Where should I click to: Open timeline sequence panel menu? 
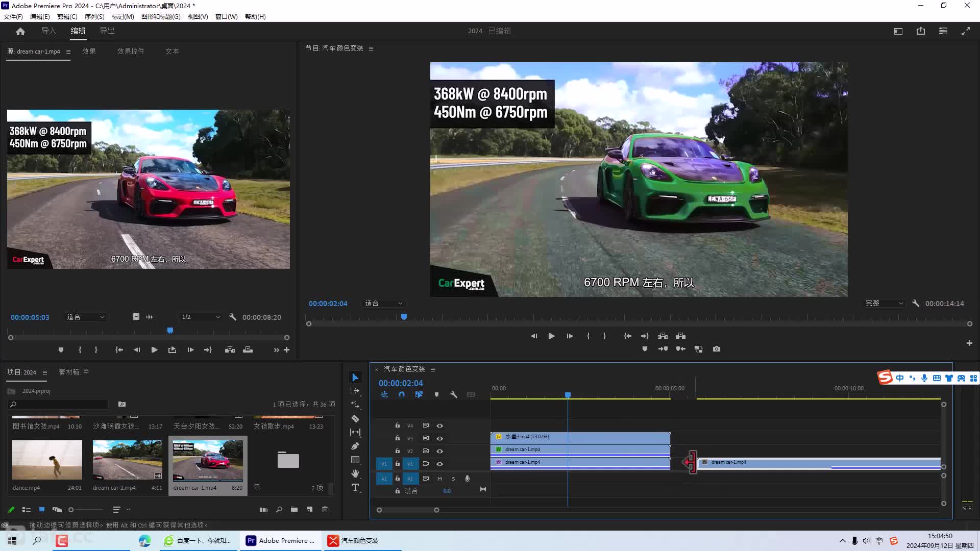433,369
